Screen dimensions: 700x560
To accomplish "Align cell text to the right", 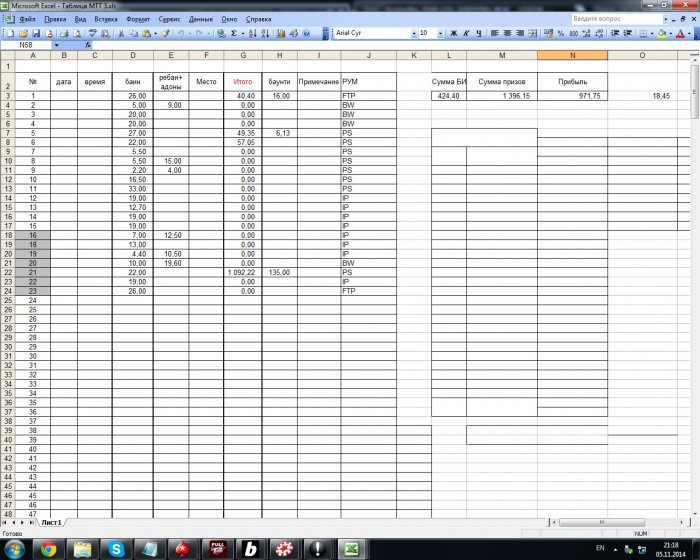I will [520, 33].
